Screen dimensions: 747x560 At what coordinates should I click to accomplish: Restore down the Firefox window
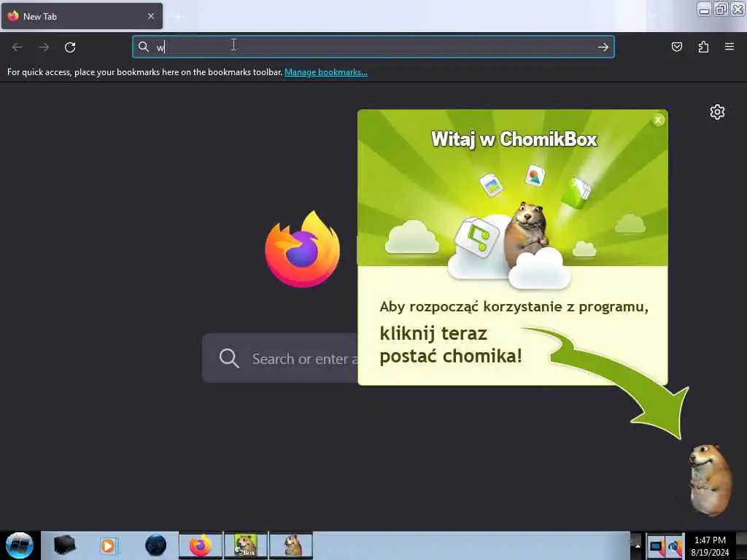tap(721, 9)
